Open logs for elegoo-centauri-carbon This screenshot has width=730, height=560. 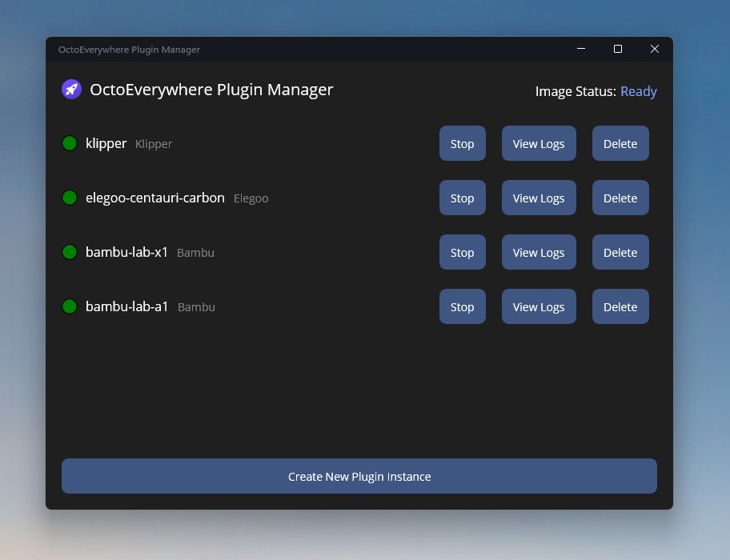pyautogui.click(x=539, y=198)
